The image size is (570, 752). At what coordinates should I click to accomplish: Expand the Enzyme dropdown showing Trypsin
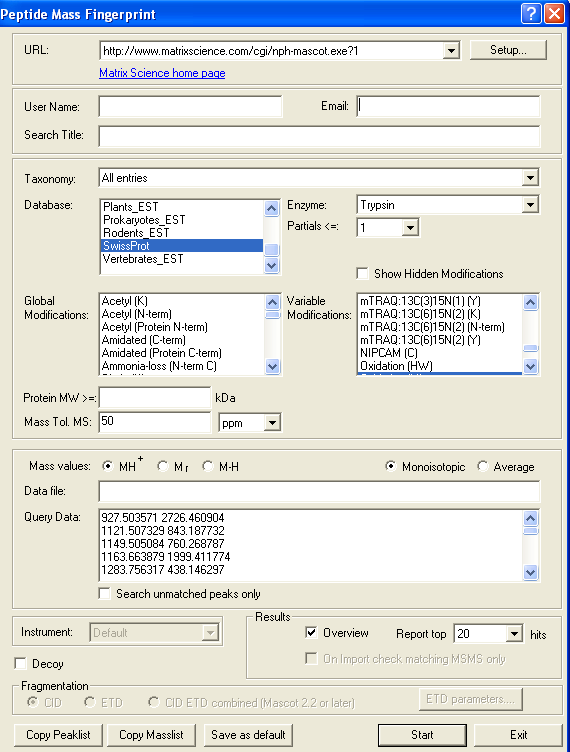coord(530,205)
